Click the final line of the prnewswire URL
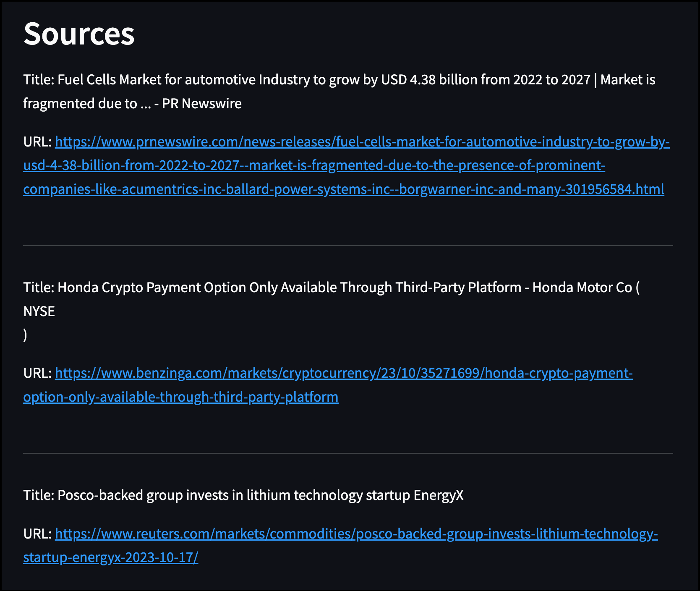Image resolution: width=700 pixels, height=591 pixels. [344, 190]
